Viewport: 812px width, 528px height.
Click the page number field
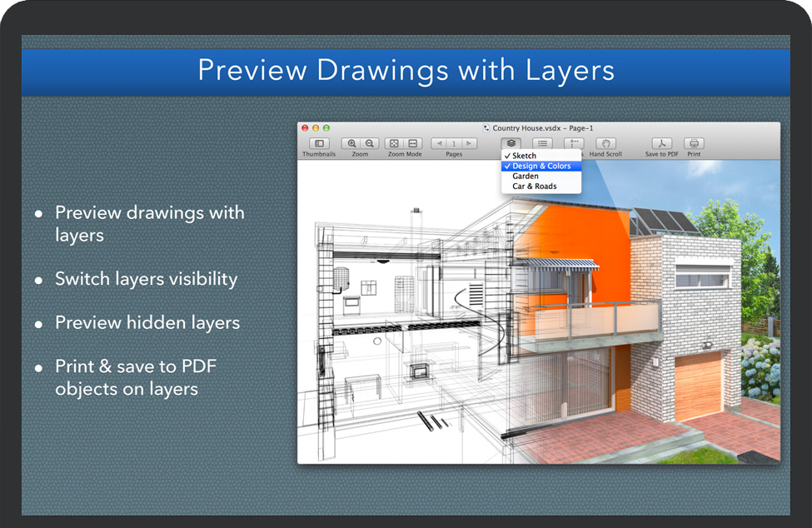click(454, 144)
